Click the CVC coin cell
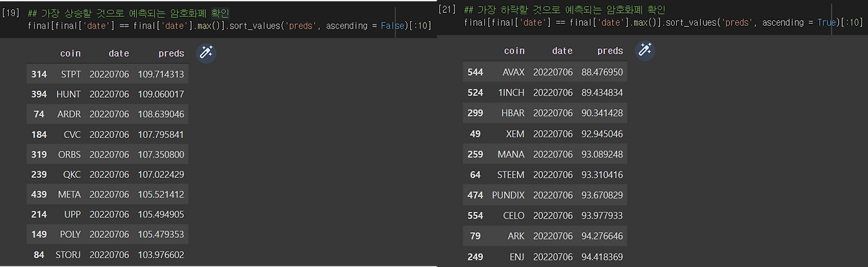868x267 pixels. coord(72,135)
